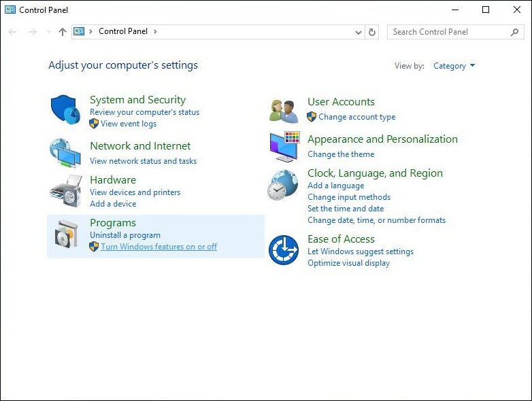
Task: Click Optimize visual display link
Action: [349, 263]
